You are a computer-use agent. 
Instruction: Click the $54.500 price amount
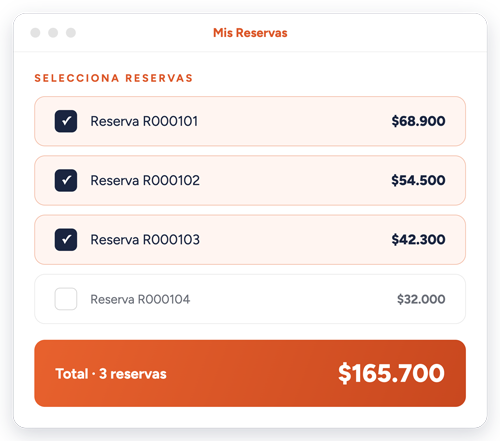tap(418, 180)
